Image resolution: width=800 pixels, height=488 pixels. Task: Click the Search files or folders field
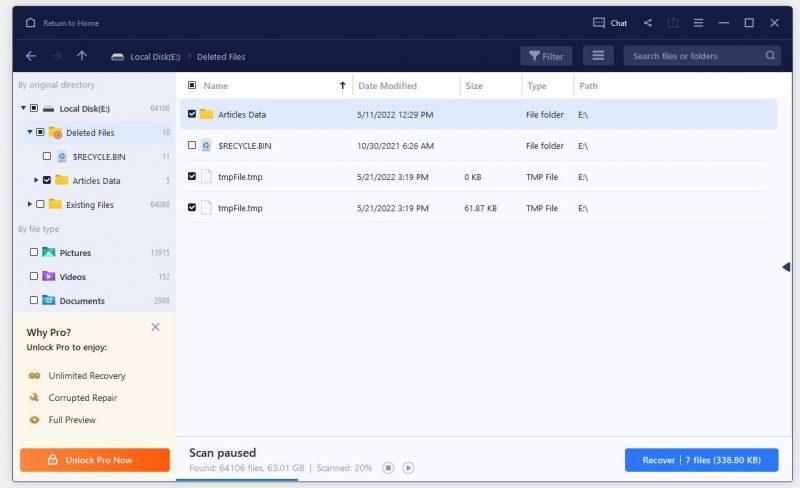[695, 56]
